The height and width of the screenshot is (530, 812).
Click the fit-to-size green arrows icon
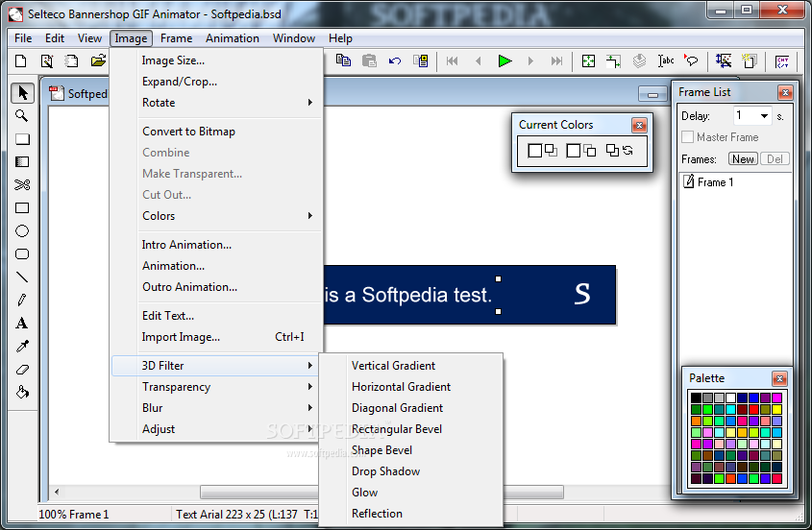588,61
